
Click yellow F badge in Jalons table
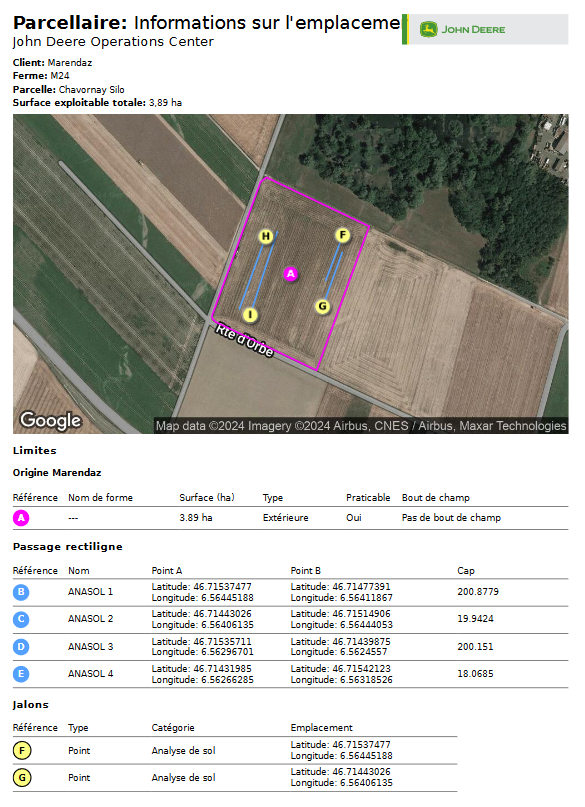click(22, 750)
